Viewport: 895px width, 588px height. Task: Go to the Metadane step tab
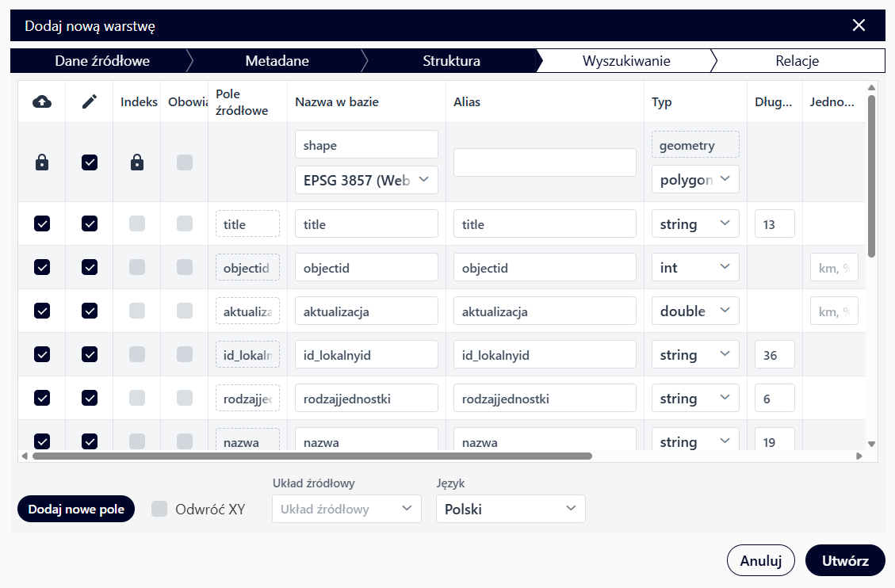[x=277, y=61]
